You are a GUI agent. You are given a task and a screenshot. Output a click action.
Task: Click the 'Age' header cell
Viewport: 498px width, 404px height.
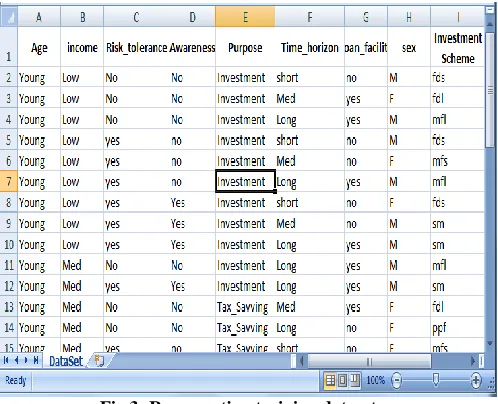coord(39,47)
